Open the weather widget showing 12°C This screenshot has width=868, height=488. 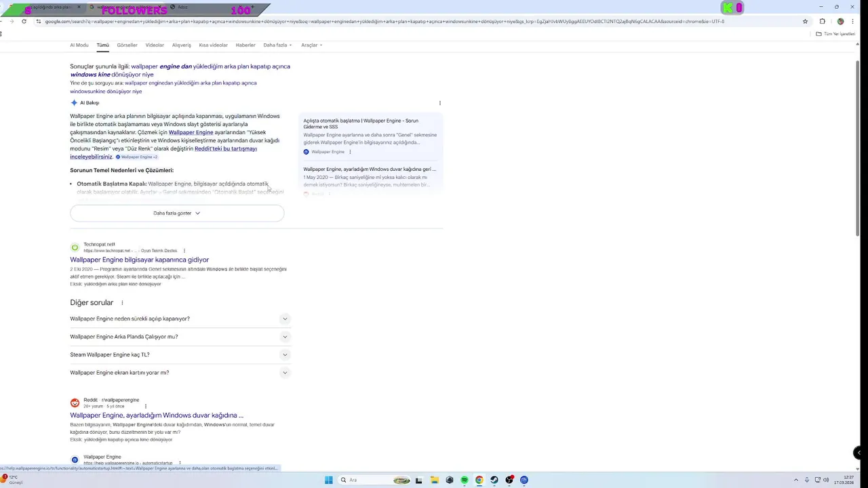click(12, 480)
